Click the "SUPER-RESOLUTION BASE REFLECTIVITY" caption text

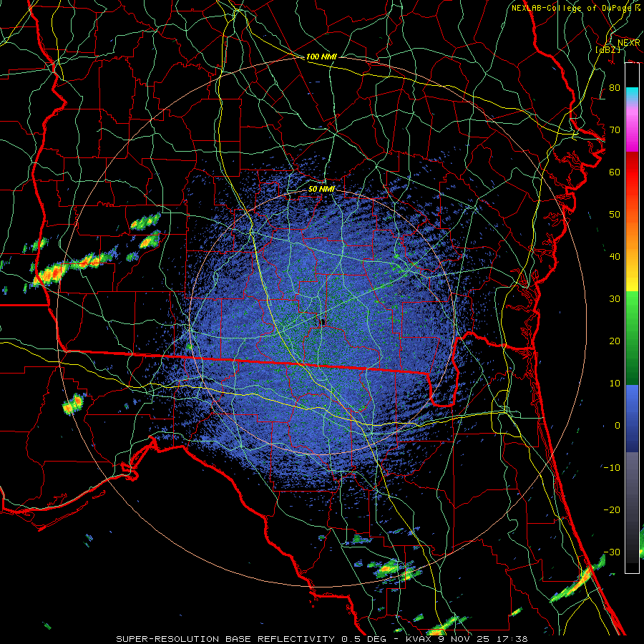pyautogui.click(x=225, y=639)
